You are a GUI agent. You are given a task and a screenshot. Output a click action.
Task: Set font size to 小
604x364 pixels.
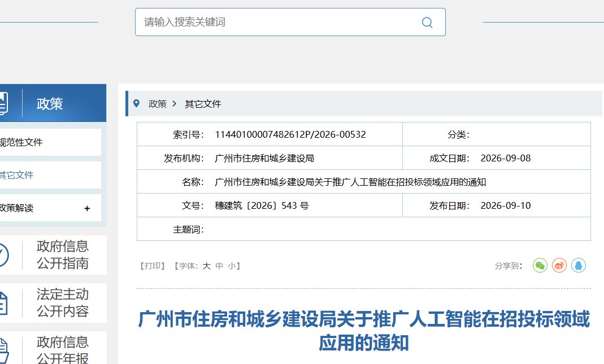pos(232,266)
